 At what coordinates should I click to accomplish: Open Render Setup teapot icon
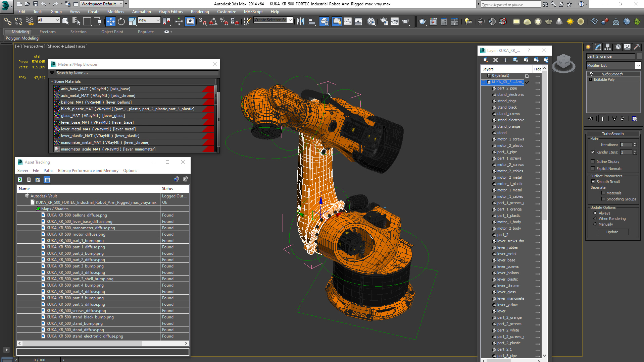(x=384, y=21)
